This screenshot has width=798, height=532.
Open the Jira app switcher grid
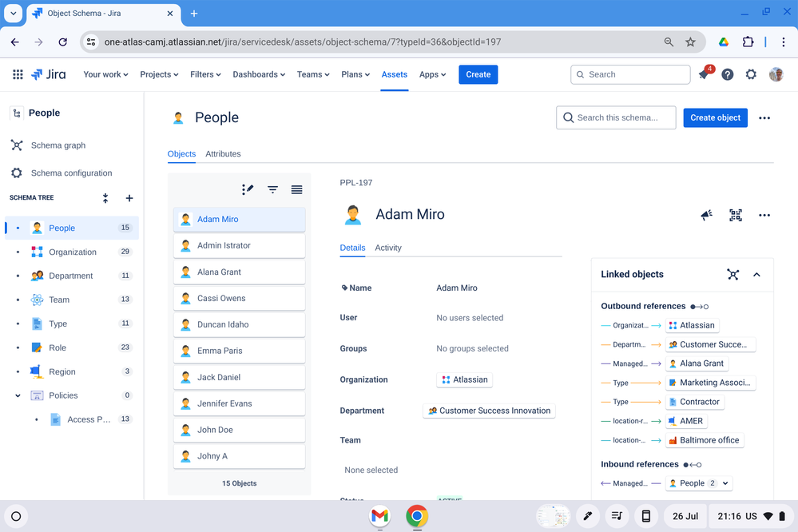pyautogui.click(x=18, y=74)
